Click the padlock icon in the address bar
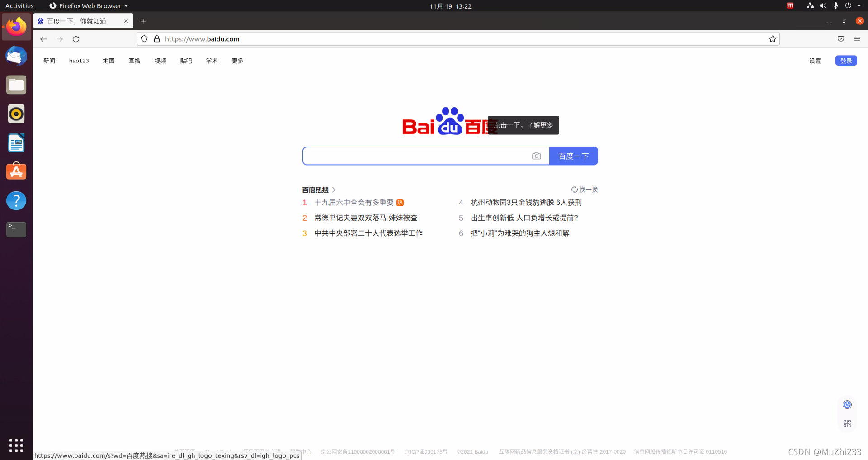The image size is (868, 460). (157, 39)
